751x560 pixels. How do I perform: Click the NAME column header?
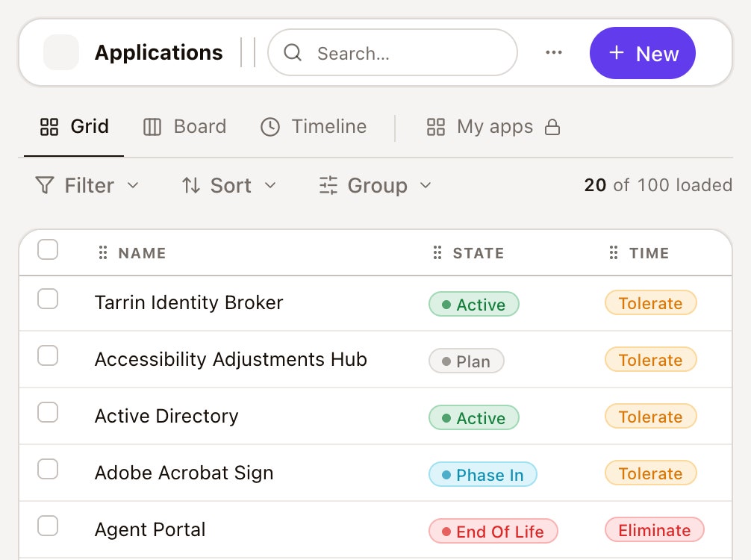point(143,253)
